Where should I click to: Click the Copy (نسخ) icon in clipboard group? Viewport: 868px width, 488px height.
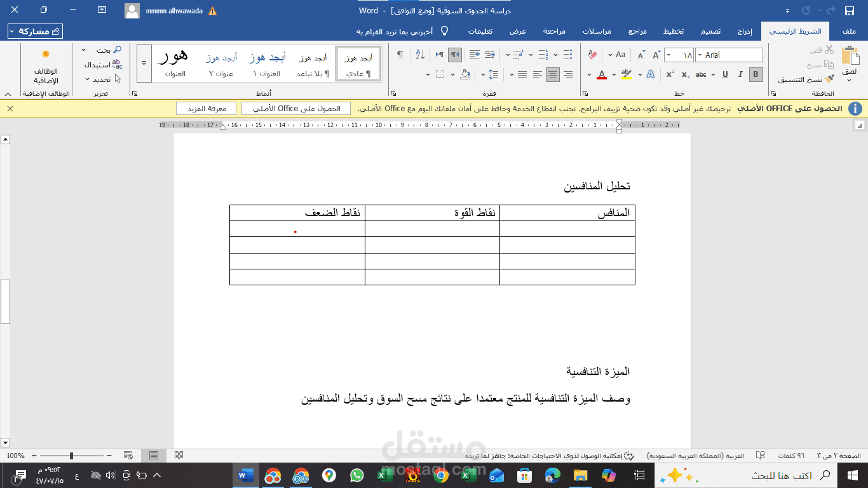(829, 64)
